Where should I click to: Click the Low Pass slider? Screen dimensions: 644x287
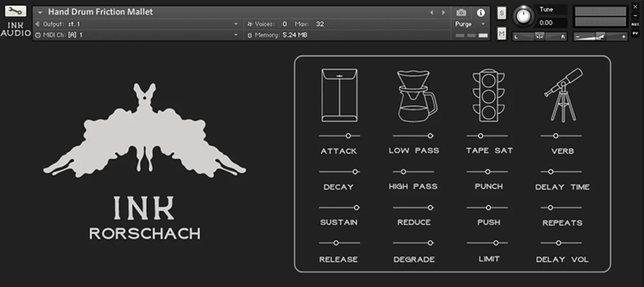414,135
